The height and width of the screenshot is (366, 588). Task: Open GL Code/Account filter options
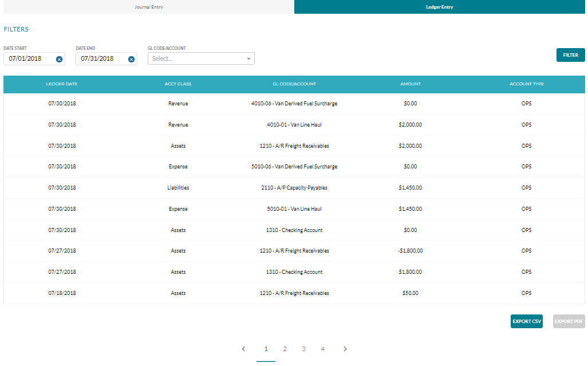pos(200,58)
